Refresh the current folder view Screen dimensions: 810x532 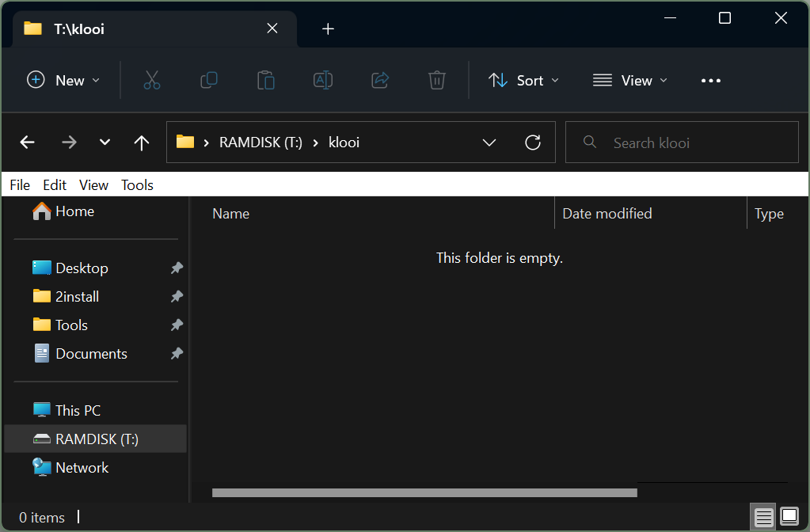coord(533,142)
